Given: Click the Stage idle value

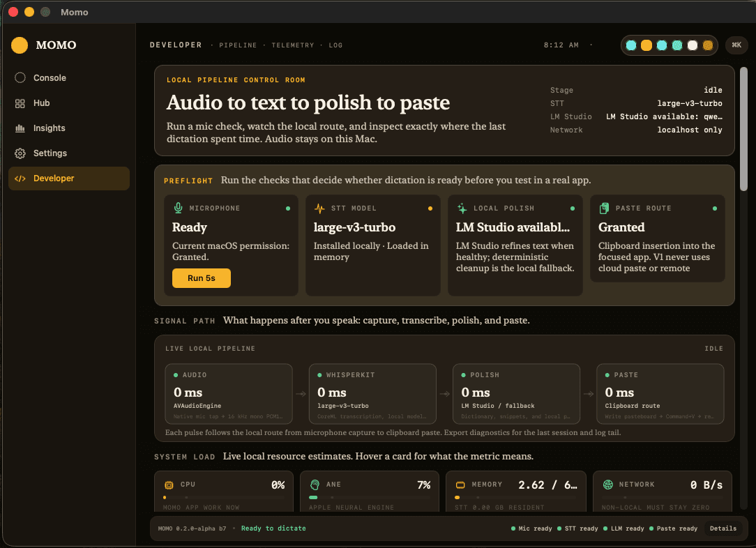Looking at the screenshot, I should [713, 90].
